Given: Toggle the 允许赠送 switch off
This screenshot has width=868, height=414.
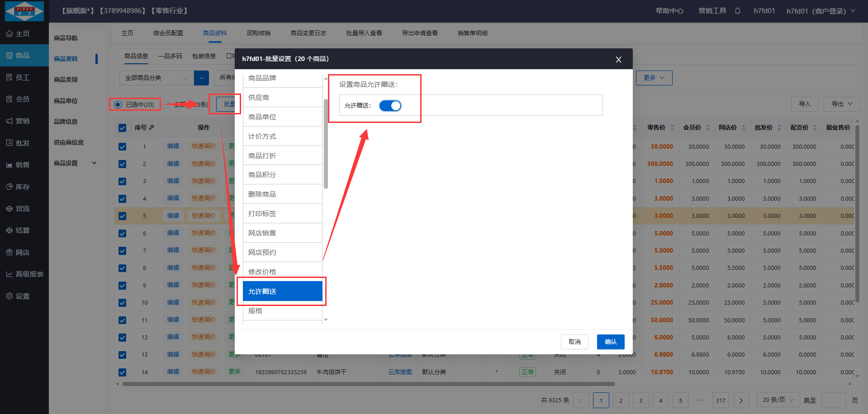Looking at the screenshot, I should click(390, 106).
